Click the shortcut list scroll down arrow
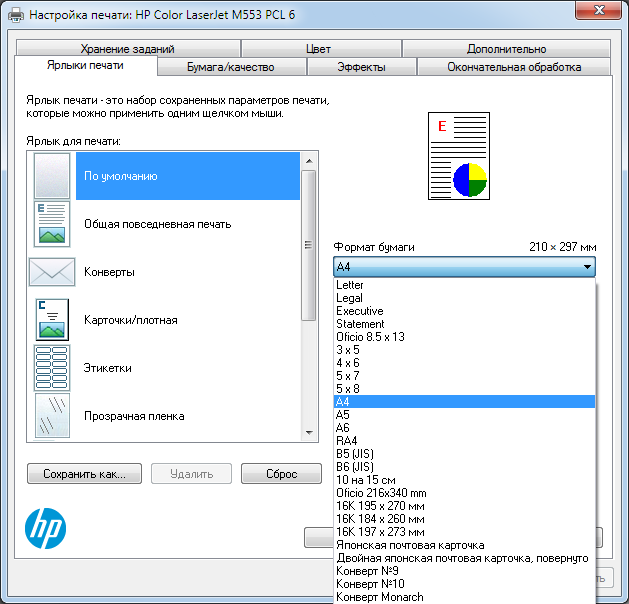629x604 pixels. [309, 432]
